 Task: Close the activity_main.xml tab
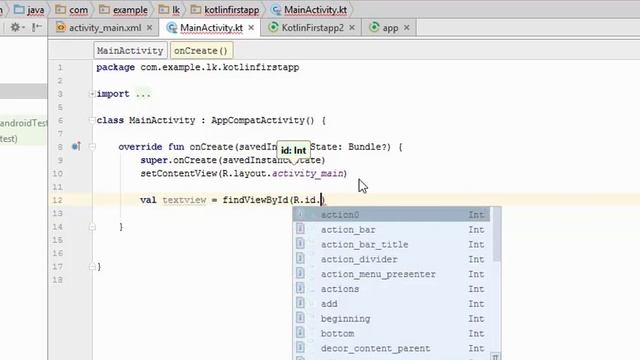click(x=149, y=28)
